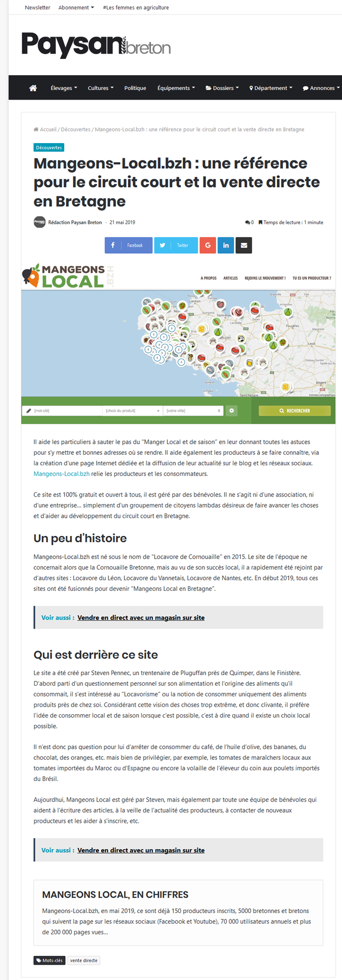
Task: Open first 'Vendre en direct avec un magasin' link
Action: pos(141,617)
